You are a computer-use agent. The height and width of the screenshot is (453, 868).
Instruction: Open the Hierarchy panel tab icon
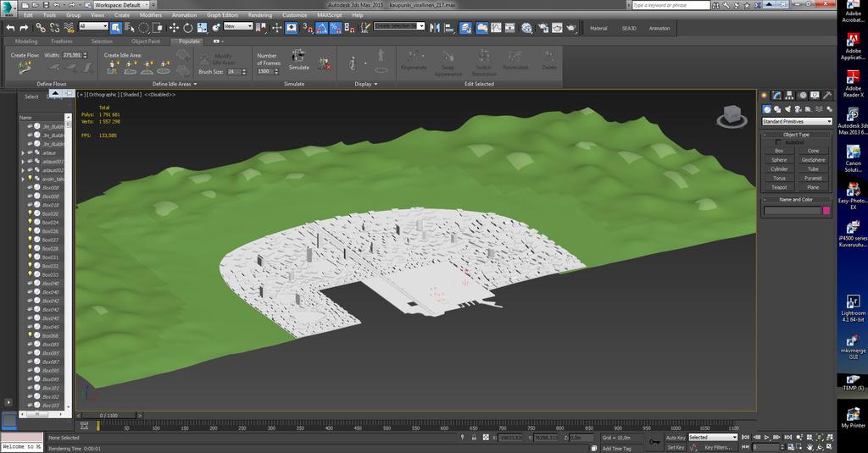[789, 95]
